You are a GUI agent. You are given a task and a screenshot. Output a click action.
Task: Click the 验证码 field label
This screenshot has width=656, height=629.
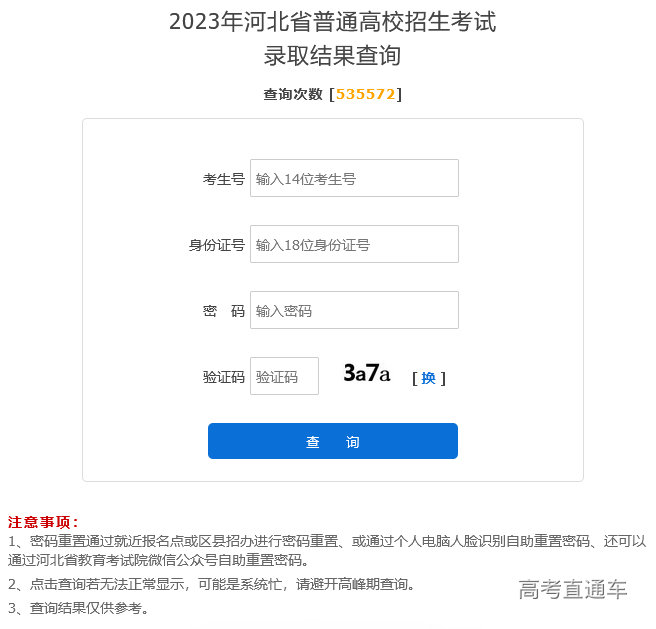[224, 378]
